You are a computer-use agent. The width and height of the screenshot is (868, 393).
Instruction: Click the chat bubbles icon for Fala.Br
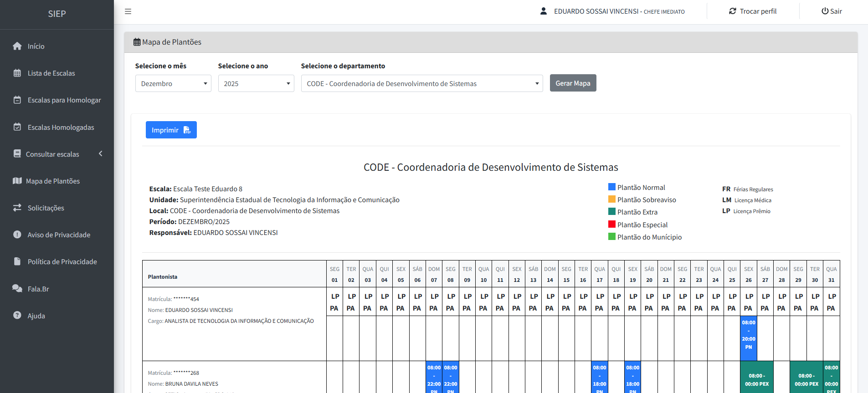click(x=17, y=288)
